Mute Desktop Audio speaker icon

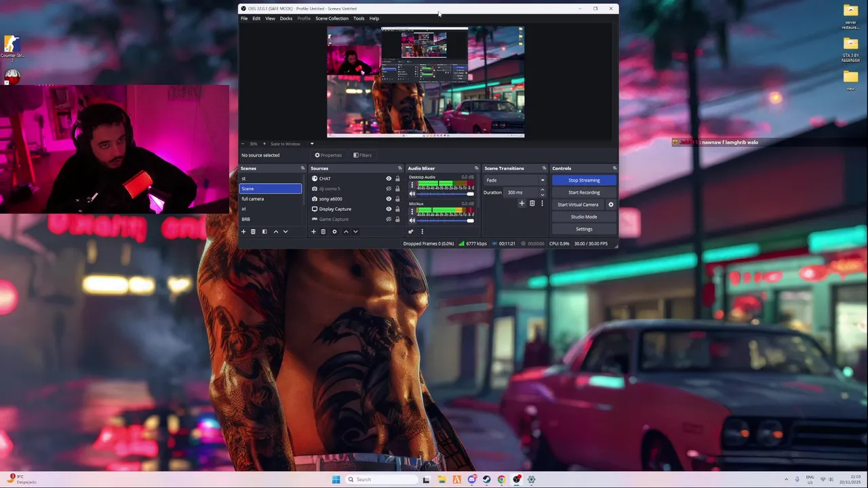pyautogui.click(x=412, y=194)
